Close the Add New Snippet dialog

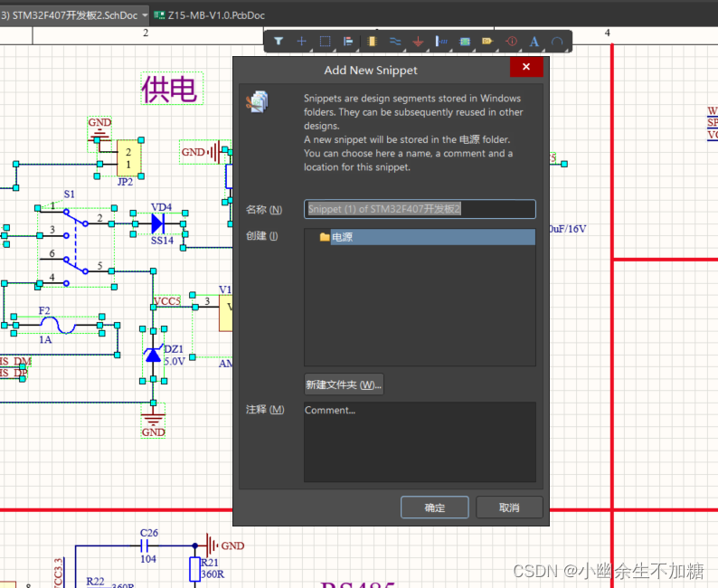click(x=526, y=67)
